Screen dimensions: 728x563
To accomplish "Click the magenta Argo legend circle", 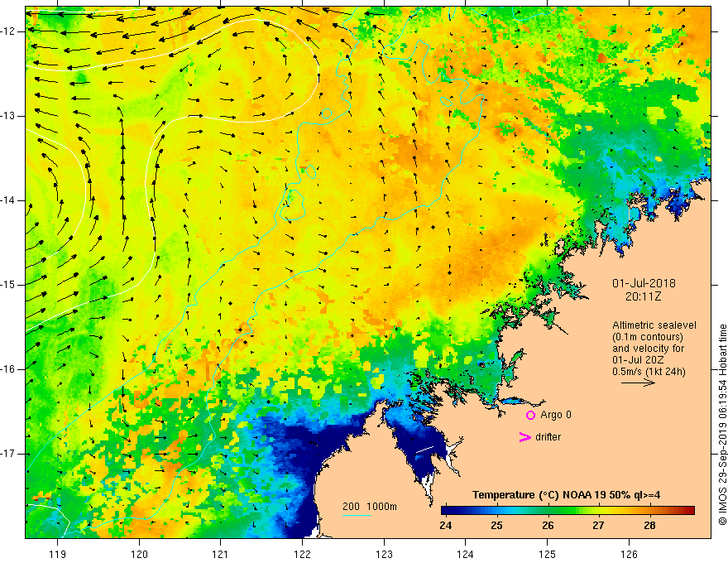I will pyautogui.click(x=530, y=415).
